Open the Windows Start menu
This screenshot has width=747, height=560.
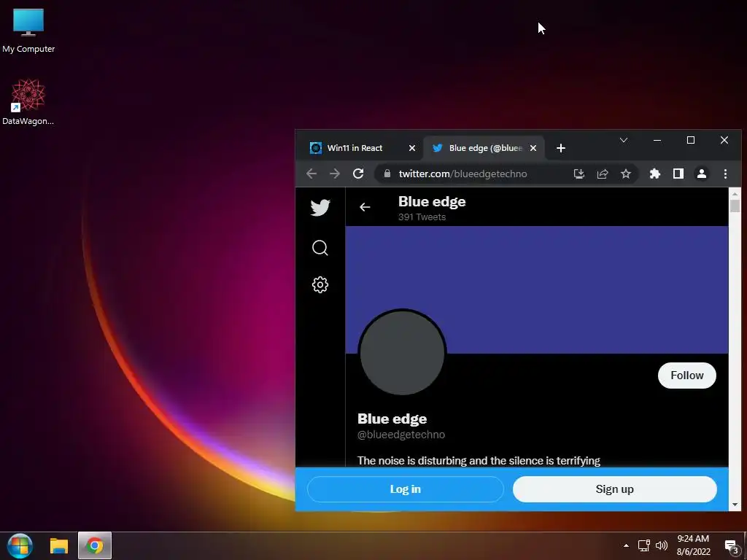pyautogui.click(x=20, y=545)
